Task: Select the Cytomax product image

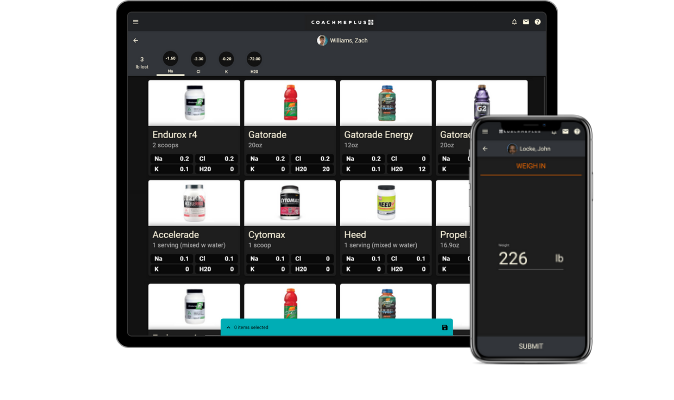Action: (x=290, y=203)
